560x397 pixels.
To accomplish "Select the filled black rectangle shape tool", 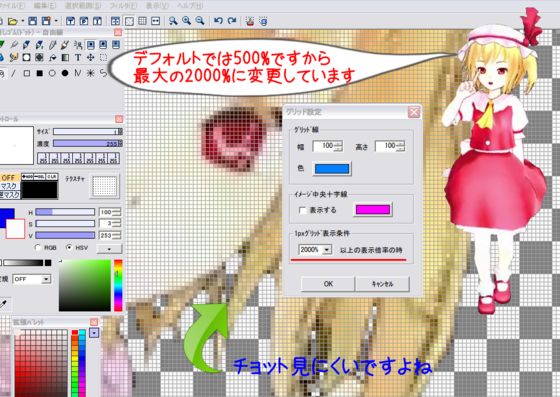I will pos(39,73).
